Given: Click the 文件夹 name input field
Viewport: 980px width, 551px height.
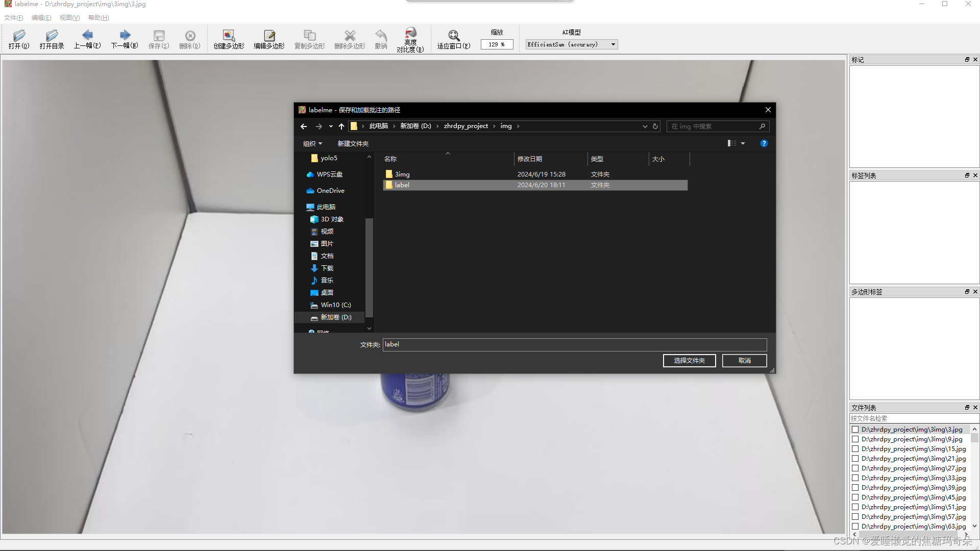Looking at the screenshot, I should click(x=574, y=344).
